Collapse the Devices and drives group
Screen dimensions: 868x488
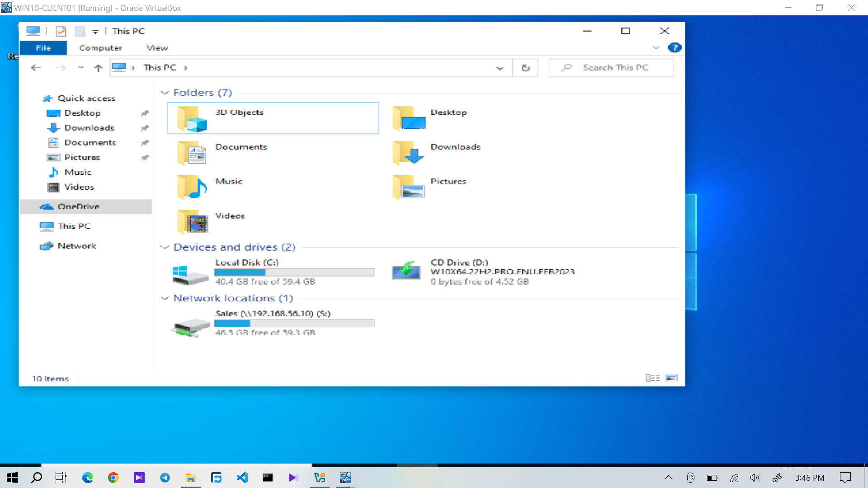pyautogui.click(x=165, y=247)
